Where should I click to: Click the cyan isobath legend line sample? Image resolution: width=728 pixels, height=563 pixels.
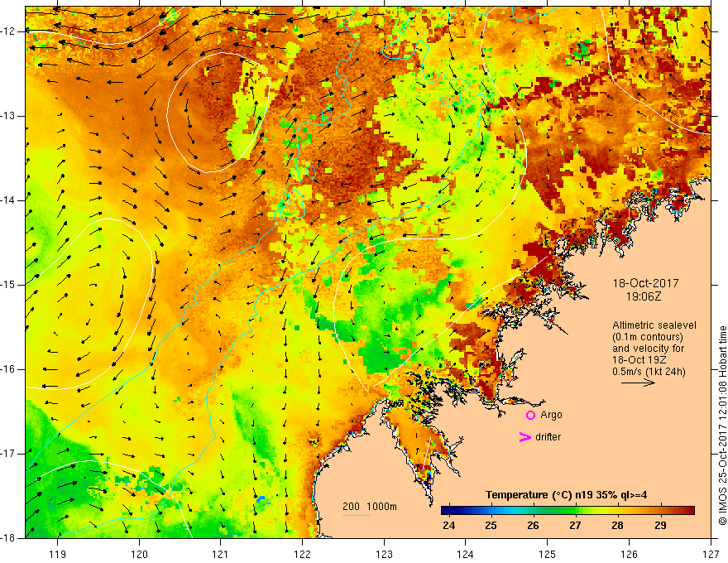tap(356, 516)
